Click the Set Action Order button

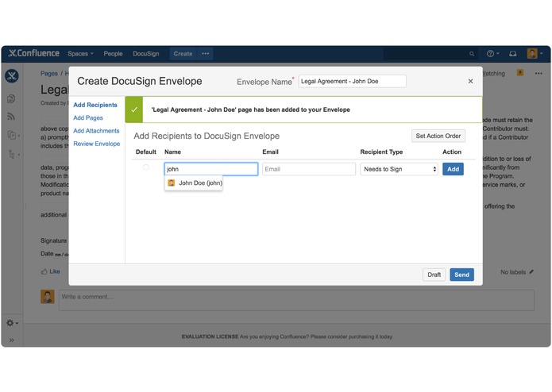tap(438, 136)
